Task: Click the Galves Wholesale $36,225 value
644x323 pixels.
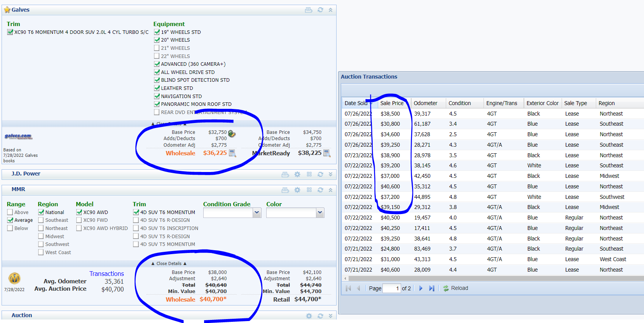Action: pyautogui.click(x=215, y=153)
